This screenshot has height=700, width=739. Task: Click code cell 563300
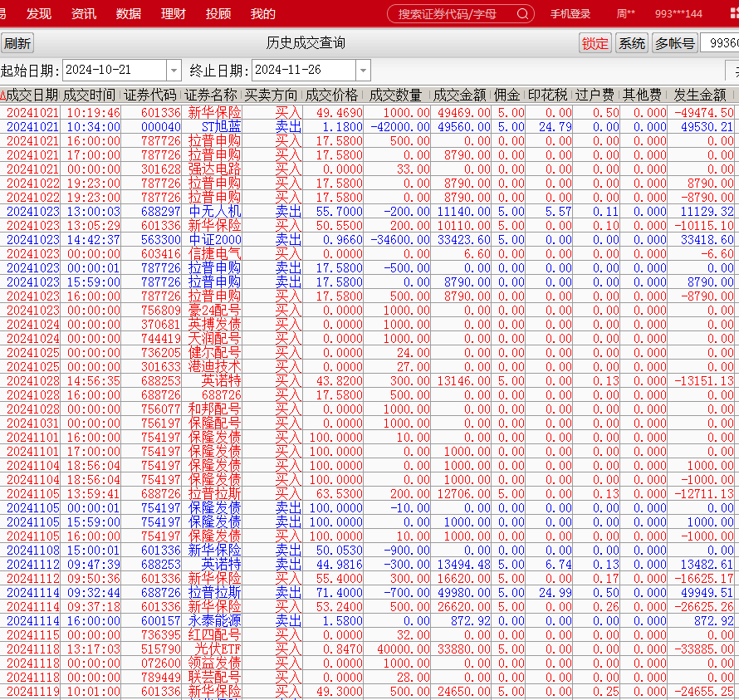coord(161,240)
